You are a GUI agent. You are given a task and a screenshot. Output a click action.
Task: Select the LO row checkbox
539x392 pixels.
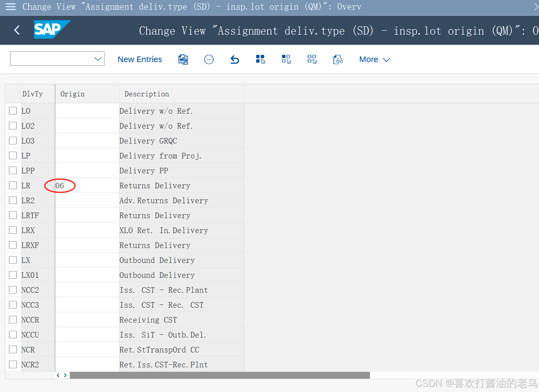point(13,111)
